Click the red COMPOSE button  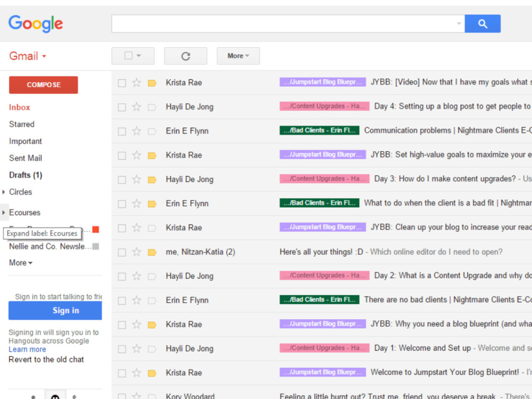pyautogui.click(x=44, y=85)
